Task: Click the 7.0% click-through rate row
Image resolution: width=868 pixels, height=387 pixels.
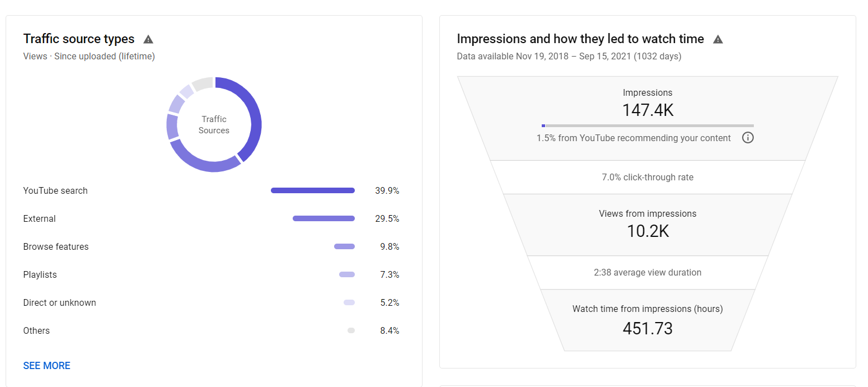Action: click(x=648, y=177)
